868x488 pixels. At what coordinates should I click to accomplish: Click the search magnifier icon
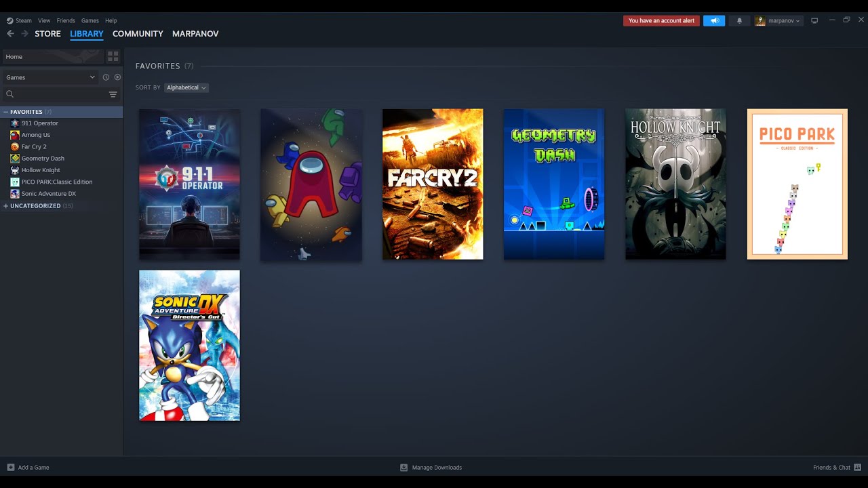coord(9,94)
